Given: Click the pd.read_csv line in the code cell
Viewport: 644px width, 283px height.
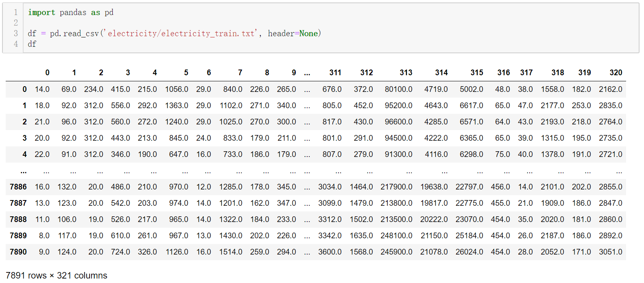Looking at the screenshot, I should tap(175, 33).
